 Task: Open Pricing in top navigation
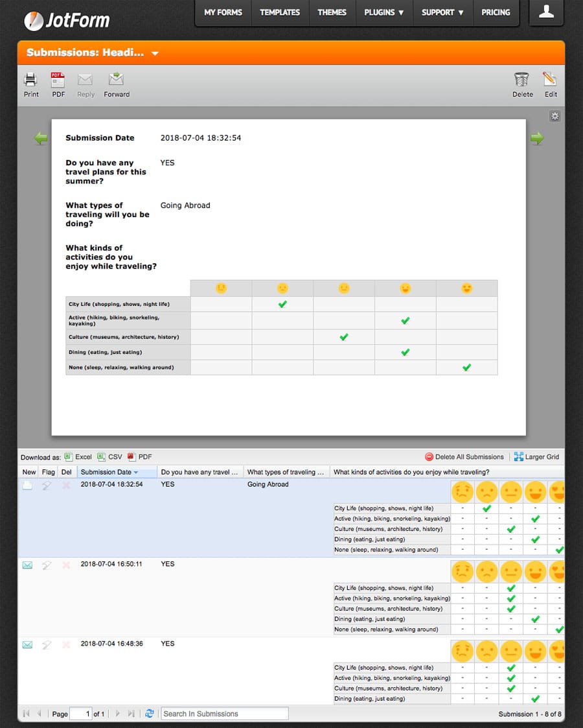coord(496,12)
